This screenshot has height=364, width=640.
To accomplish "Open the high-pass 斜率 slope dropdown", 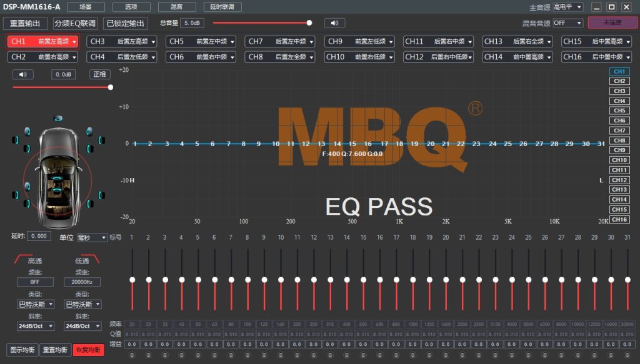I will 36,326.
